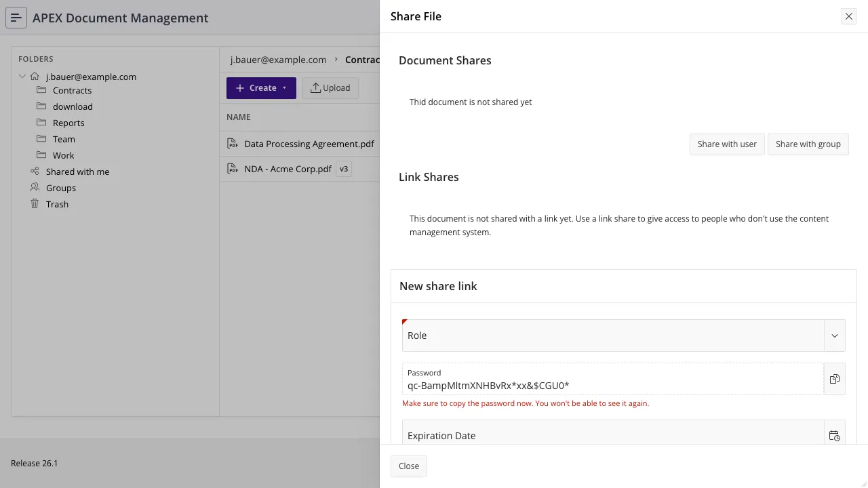Click the Reports folder icon
Screen dimensions: 868x488
point(41,123)
